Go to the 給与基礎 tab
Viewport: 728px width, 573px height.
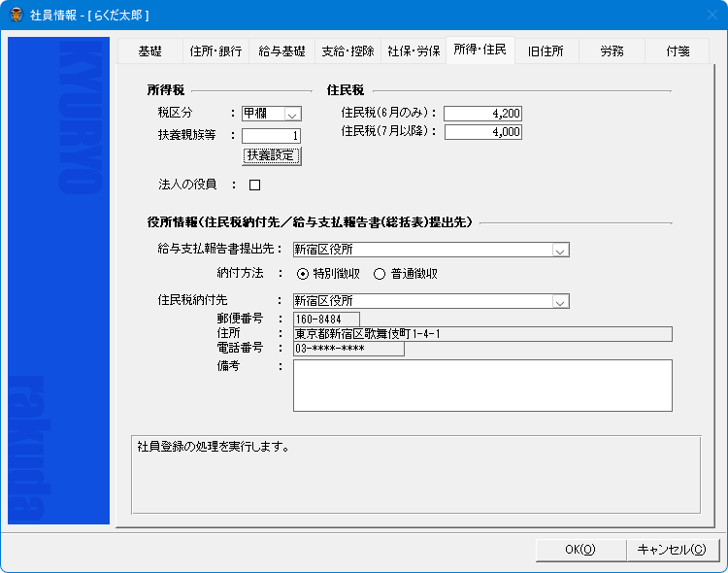pyautogui.click(x=281, y=51)
